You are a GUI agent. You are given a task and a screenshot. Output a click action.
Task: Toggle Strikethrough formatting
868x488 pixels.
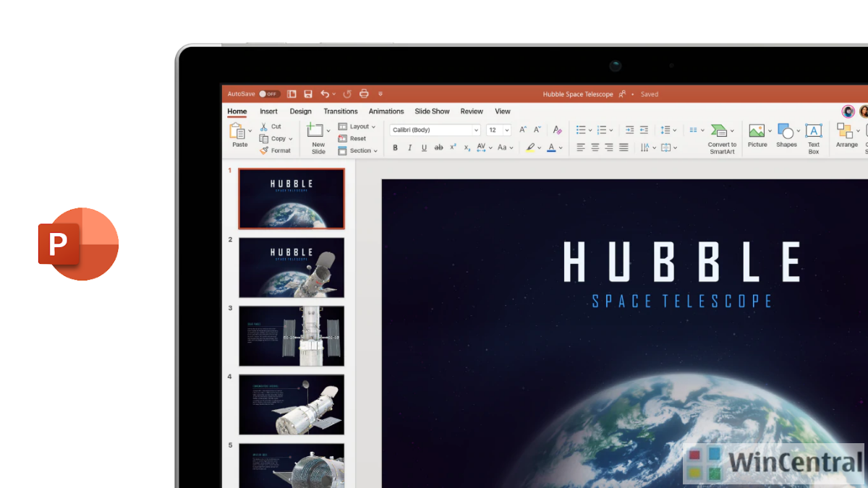click(x=438, y=147)
